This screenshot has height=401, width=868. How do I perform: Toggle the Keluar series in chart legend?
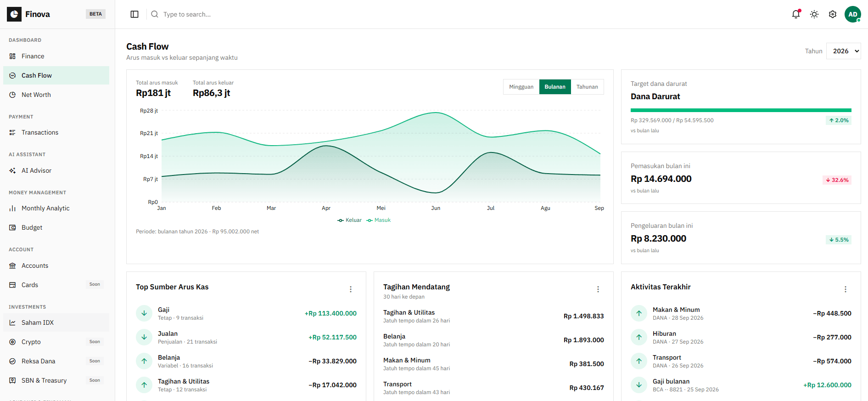[349, 220]
